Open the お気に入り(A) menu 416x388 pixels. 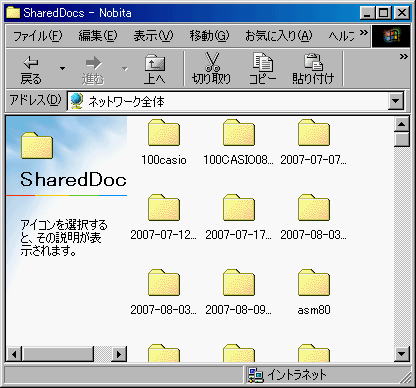pyautogui.click(x=279, y=36)
